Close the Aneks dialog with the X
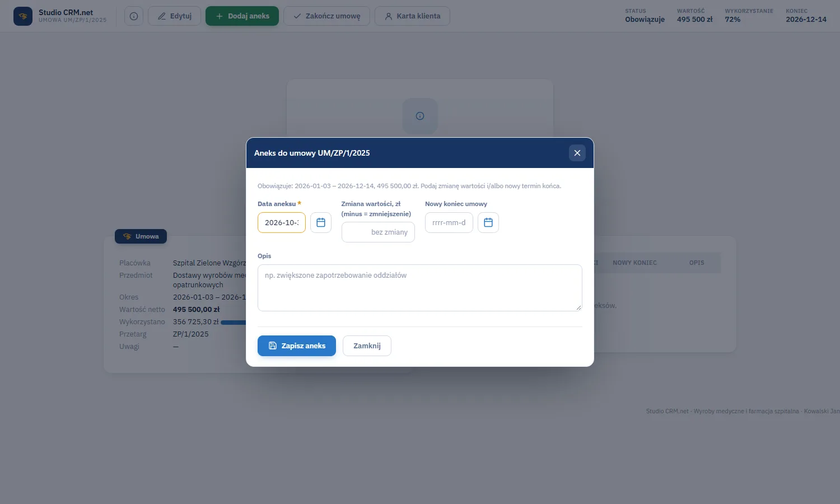Image resolution: width=840 pixels, height=504 pixels. [x=577, y=153]
